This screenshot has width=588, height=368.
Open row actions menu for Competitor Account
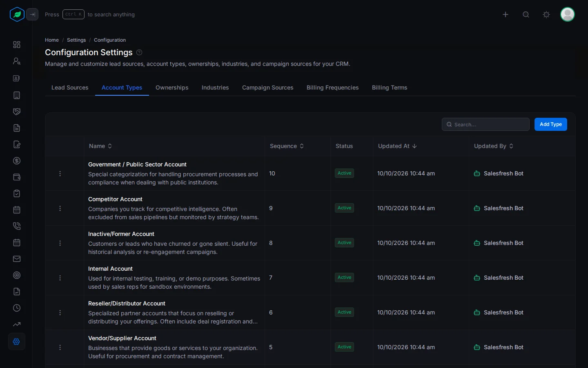coord(60,208)
